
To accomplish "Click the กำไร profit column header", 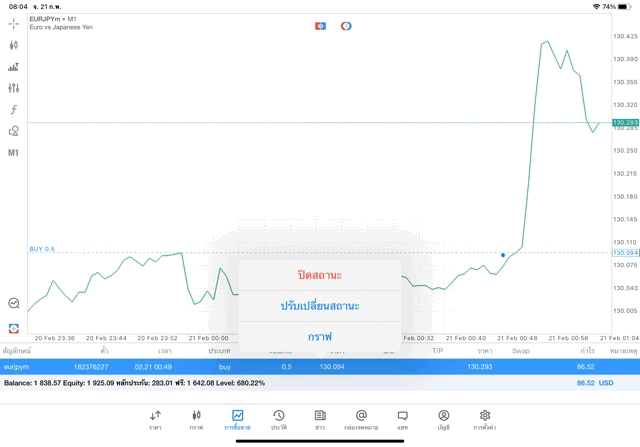I will tap(588, 351).
